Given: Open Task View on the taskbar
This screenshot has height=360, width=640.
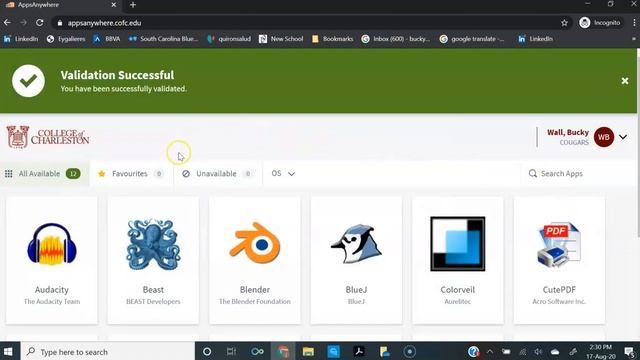Looking at the screenshot, I should coord(231,351).
